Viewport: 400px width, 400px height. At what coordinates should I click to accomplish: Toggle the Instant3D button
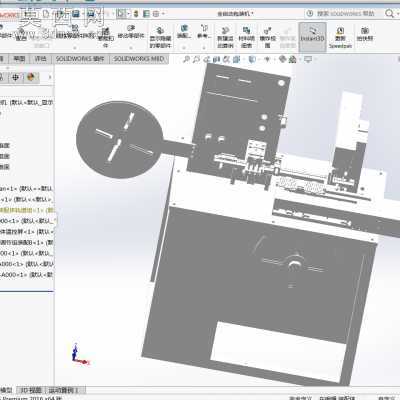click(x=312, y=37)
